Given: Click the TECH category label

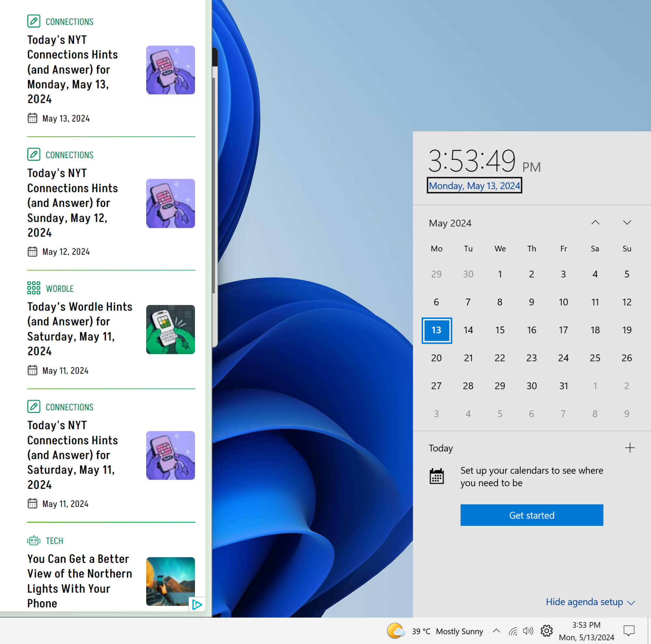Looking at the screenshot, I should pos(55,541).
